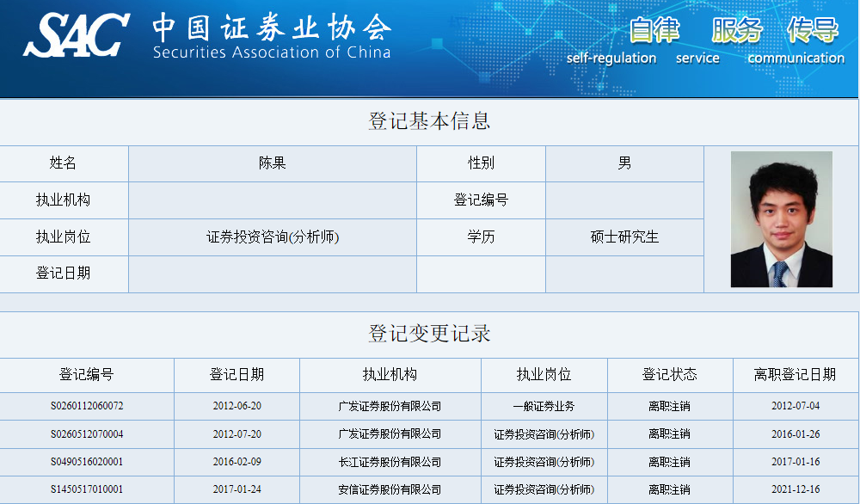Select registration number S1450517010001
The image size is (860, 504).
(x=87, y=489)
